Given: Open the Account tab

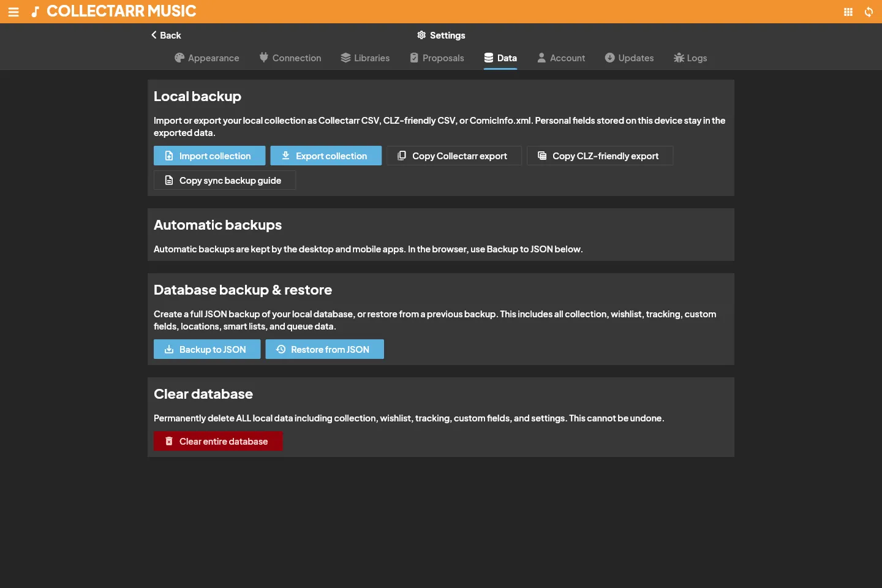Looking at the screenshot, I should click(x=561, y=58).
